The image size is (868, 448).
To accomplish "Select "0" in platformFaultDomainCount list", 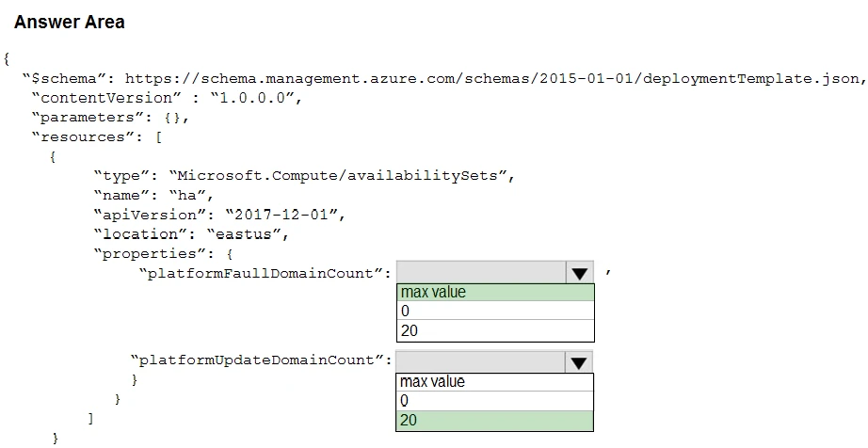I will pos(495,312).
